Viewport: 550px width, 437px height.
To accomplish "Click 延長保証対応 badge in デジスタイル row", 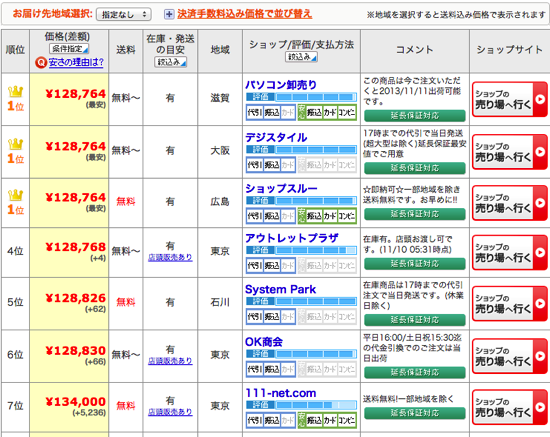I will click(x=415, y=168).
